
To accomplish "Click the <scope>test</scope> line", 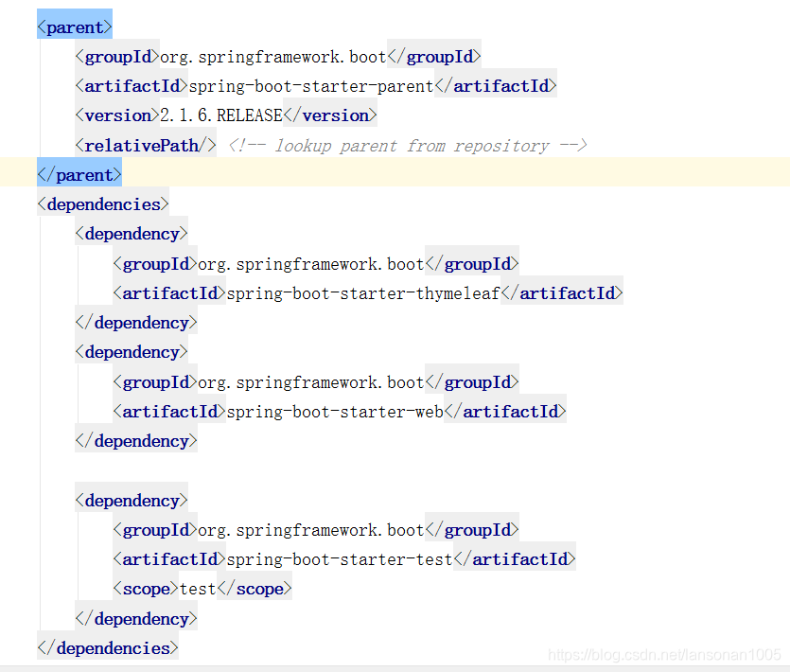I will (202, 589).
